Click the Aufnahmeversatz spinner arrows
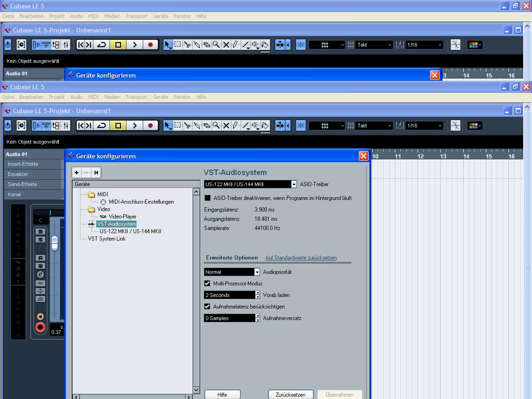Viewport: 532px width, 399px height. pyautogui.click(x=258, y=318)
